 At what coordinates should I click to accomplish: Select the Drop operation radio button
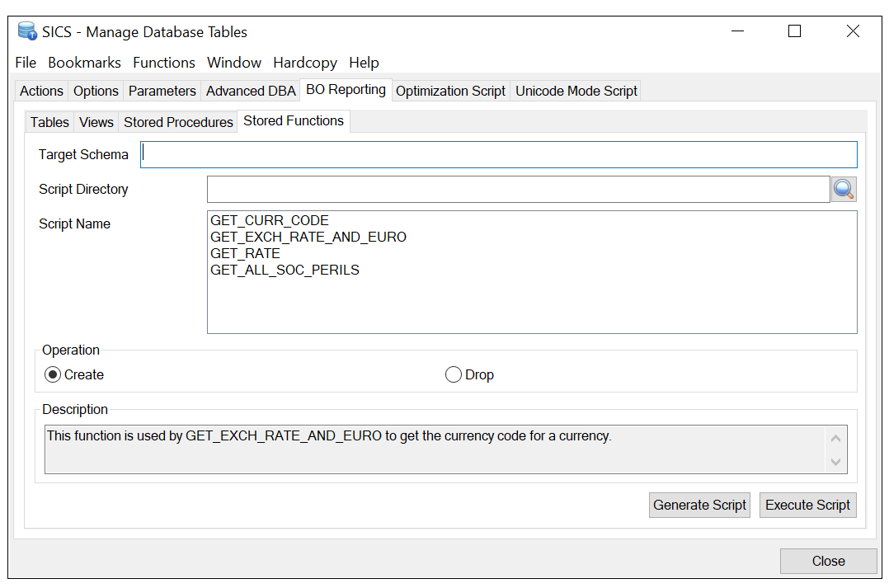point(453,375)
